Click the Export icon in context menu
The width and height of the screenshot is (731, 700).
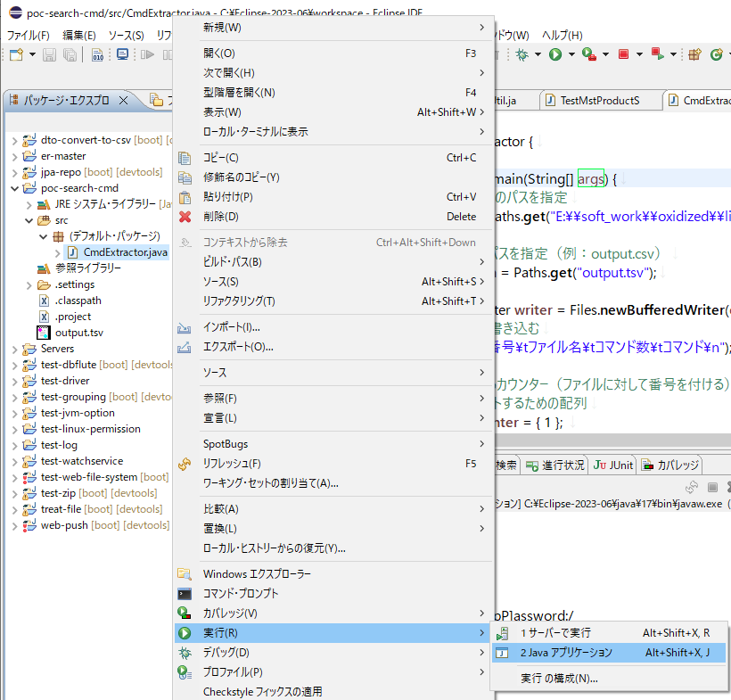185,348
